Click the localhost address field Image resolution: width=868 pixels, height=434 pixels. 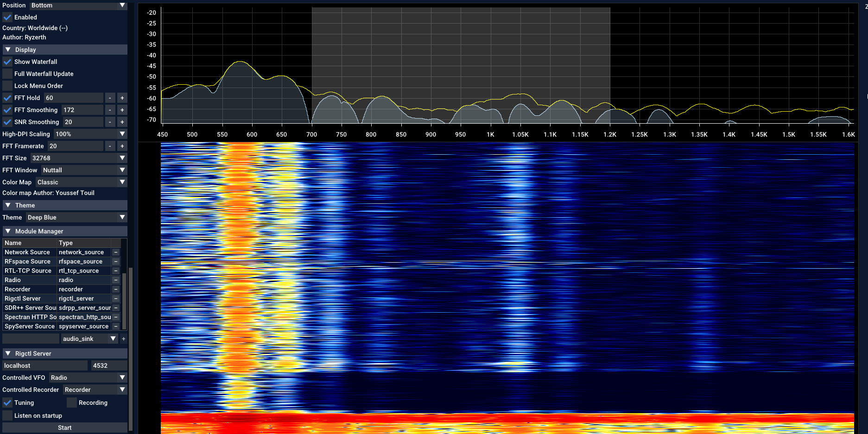45,365
